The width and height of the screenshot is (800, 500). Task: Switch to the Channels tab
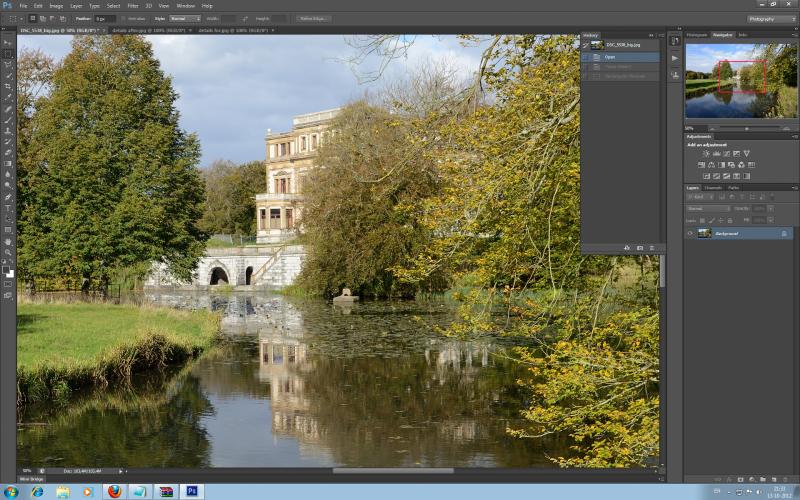[x=713, y=188]
